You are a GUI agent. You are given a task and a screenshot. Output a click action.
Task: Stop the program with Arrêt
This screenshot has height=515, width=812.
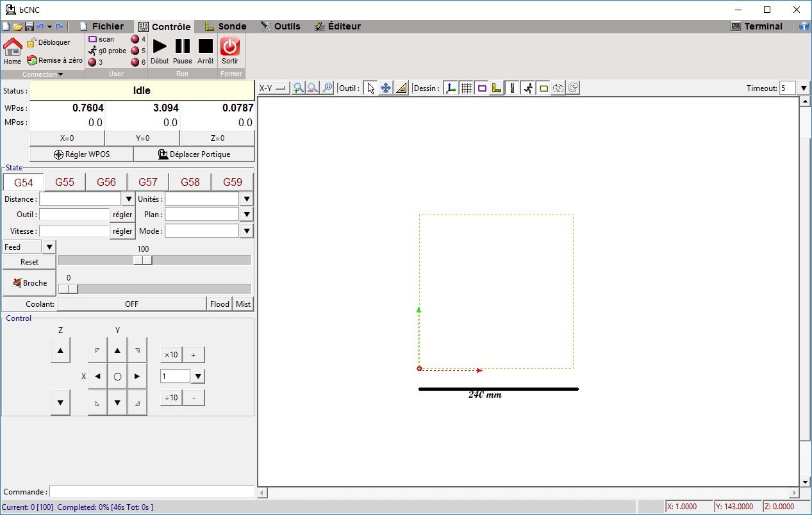(205, 51)
